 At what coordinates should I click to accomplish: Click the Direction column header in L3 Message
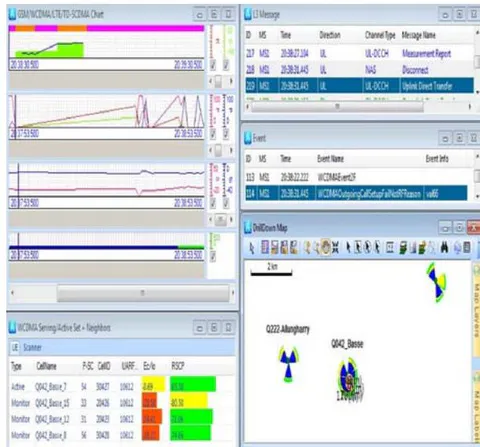point(330,35)
